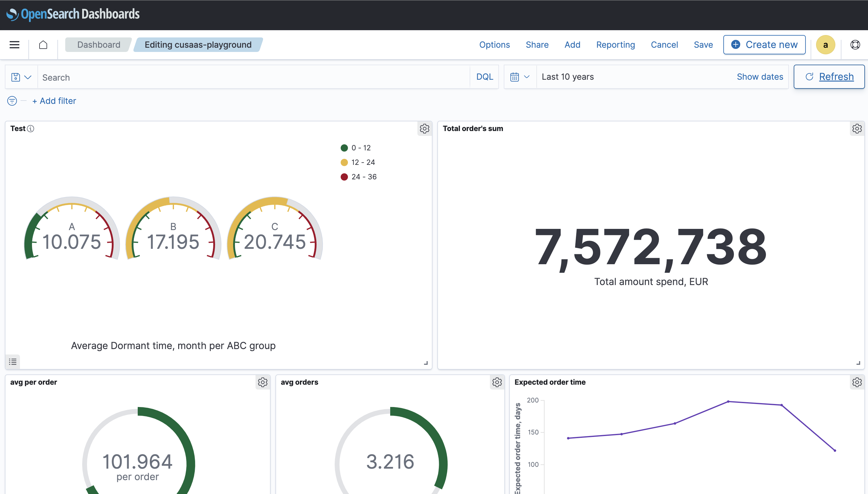Click the Refresh button

829,77
